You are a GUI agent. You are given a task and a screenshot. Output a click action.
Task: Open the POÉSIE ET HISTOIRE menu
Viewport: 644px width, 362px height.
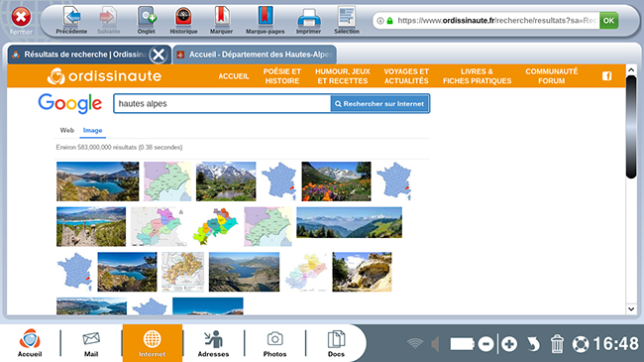coord(282,76)
